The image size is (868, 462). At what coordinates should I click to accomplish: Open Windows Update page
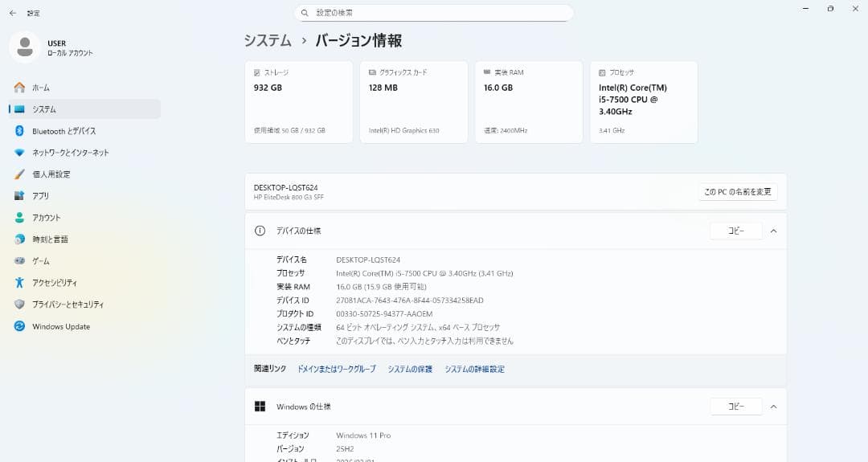point(84,326)
